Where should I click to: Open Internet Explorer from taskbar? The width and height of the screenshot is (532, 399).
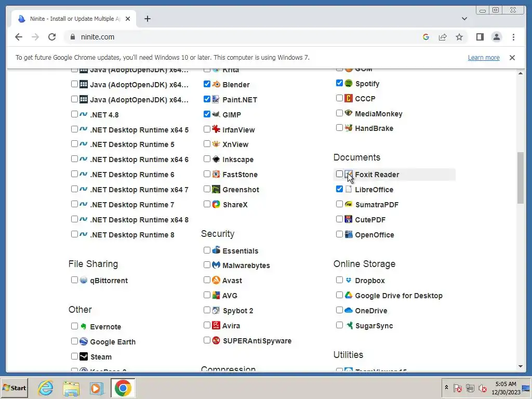[46, 388]
